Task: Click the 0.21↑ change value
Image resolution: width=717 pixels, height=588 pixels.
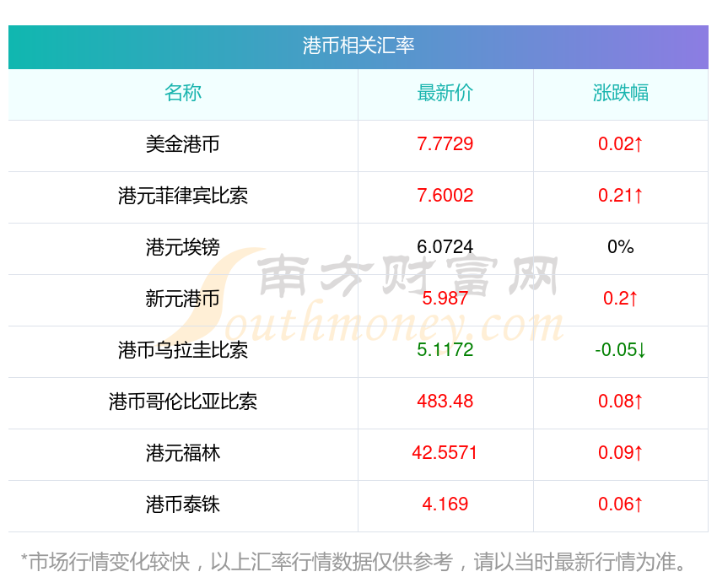Action: coord(621,196)
